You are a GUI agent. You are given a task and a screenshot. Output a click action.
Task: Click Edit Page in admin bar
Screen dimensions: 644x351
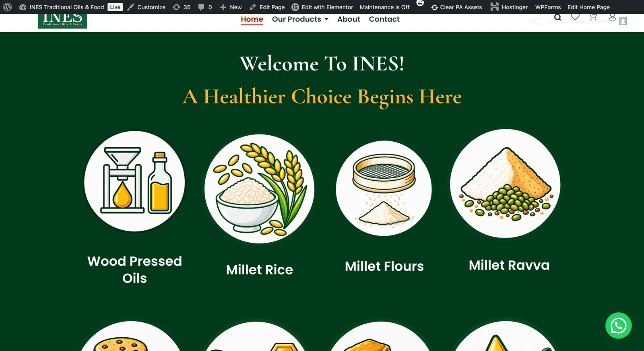click(x=267, y=7)
